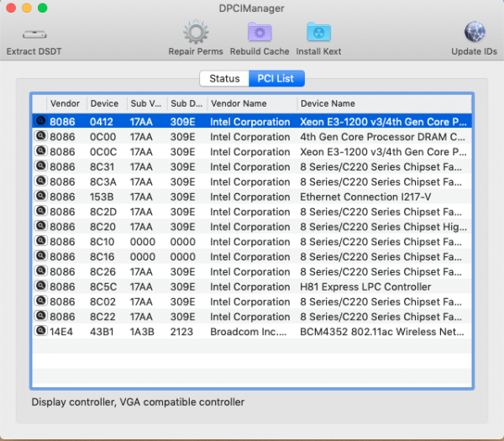Click magnifier icon beside Ethernet Connection I217-V

(39, 197)
